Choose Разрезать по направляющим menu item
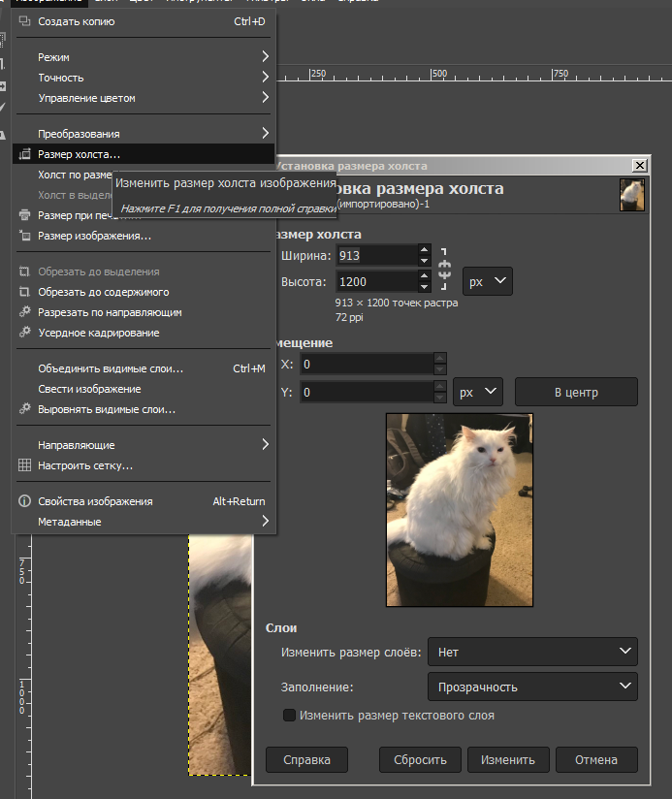This screenshot has height=799, width=672. [144, 312]
